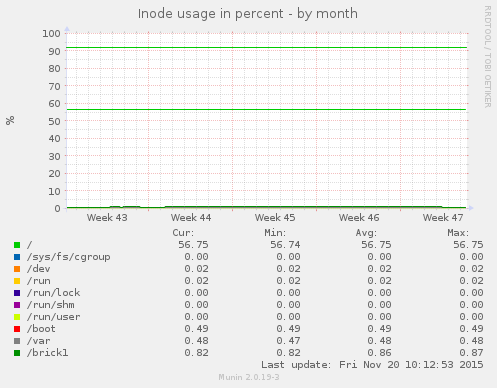Click the Max: column header
This screenshot has width=497, height=388.
coord(458,233)
